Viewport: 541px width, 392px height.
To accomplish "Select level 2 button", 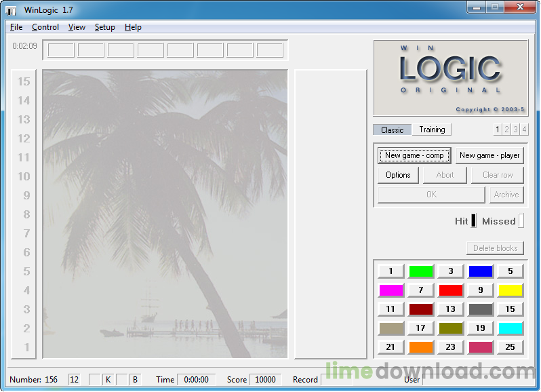I will pyautogui.click(x=506, y=130).
